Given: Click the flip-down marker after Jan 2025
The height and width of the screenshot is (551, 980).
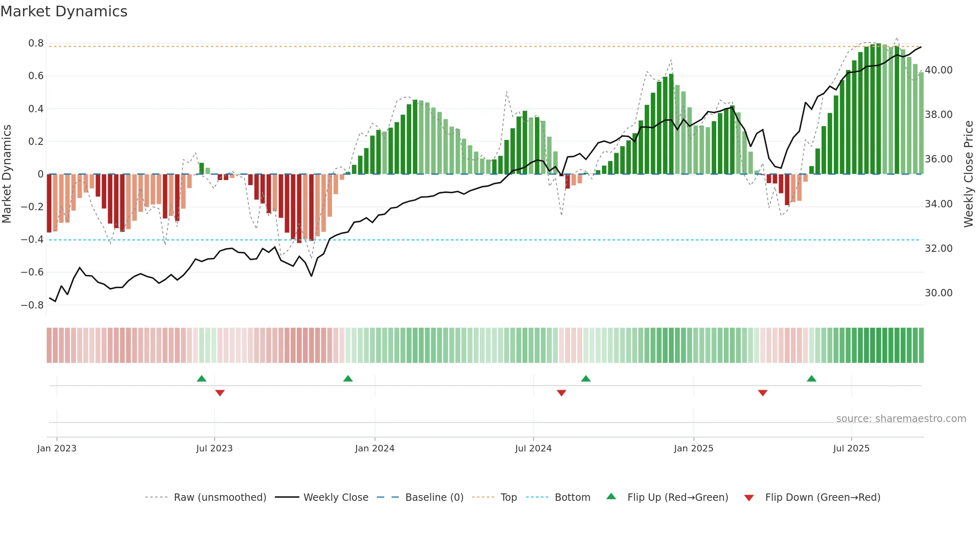Looking at the screenshot, I should click(763, 393).
